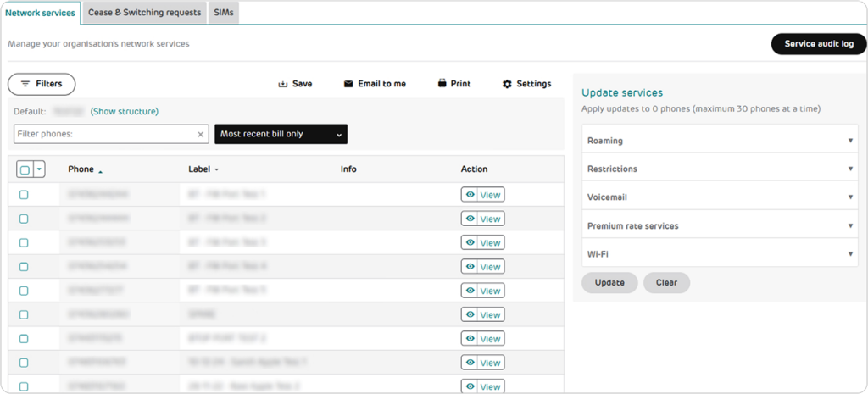This screenshot has width=868, height=394.
Task: Click the Email to me envelope icon
Action: [348, 84]
